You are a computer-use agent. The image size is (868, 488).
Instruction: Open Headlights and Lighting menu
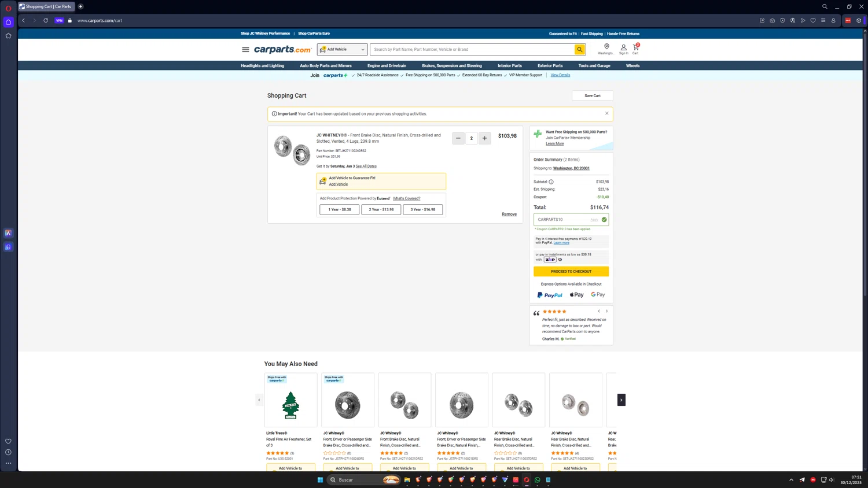coord(262,66)
